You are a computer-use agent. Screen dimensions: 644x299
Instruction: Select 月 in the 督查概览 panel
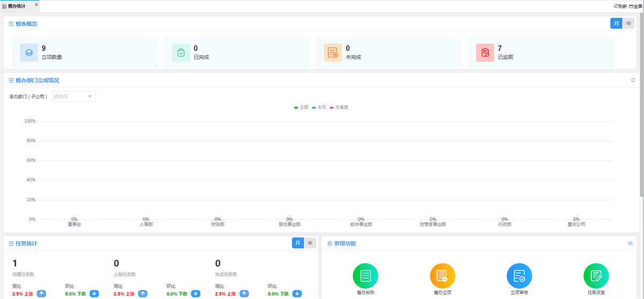616,24
